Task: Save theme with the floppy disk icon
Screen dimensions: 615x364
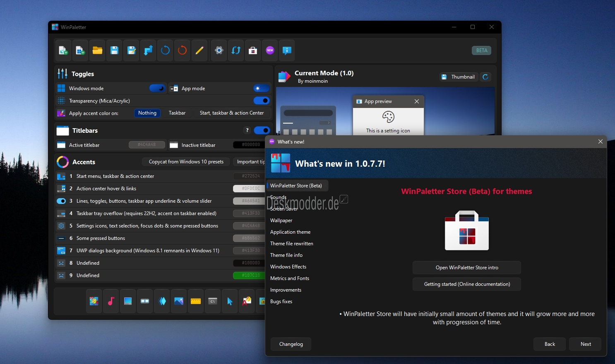Action: pos(114,50)
